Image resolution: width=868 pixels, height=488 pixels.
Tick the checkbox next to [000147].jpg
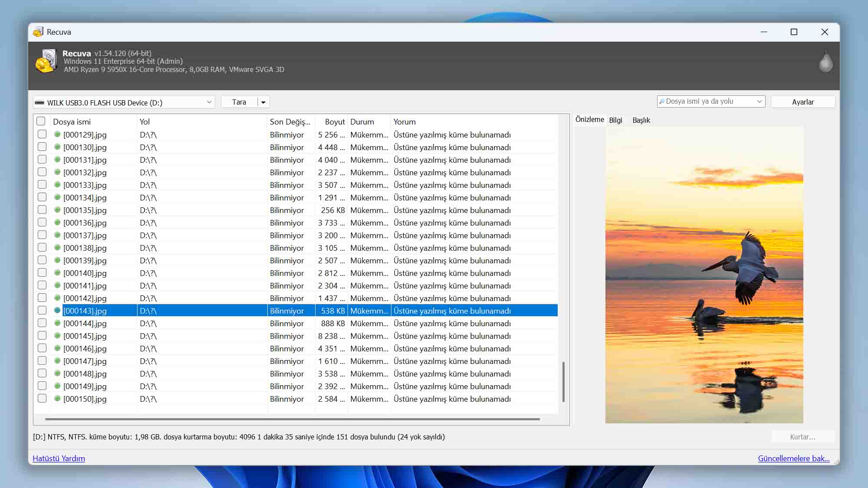point(42,361)
